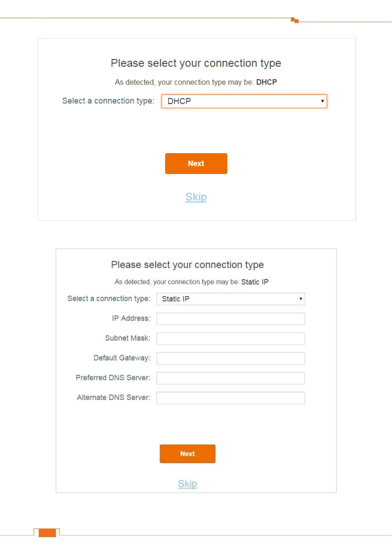Click the arrow on the Static IP dropdown

301,299
